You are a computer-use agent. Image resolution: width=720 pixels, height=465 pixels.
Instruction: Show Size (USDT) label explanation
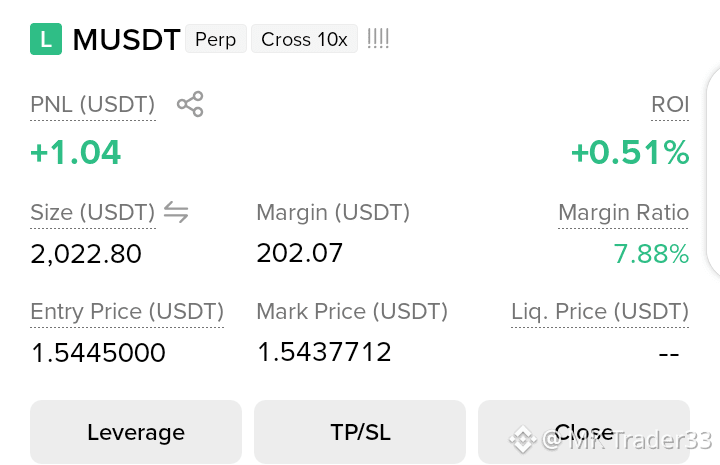pyautogui.click(x=93, y=213)
